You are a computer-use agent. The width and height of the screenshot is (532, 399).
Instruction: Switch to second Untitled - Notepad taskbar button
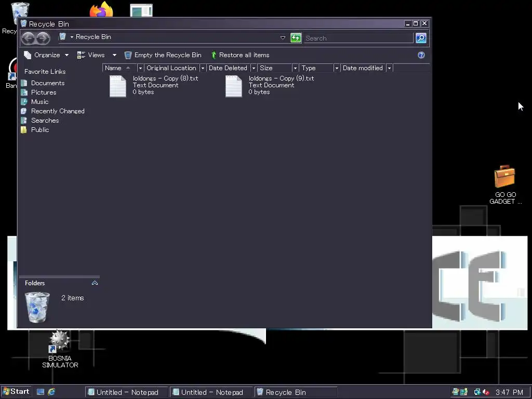click(211, 392)
